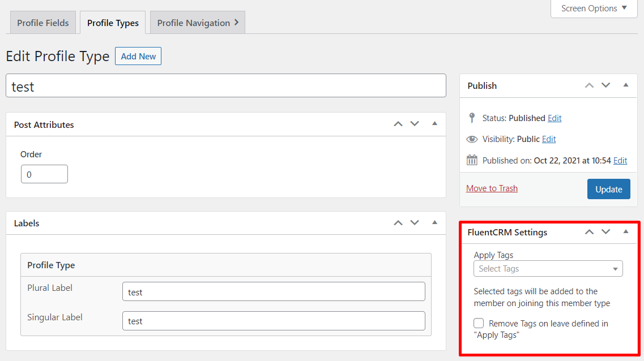
Task: Move Post Attributes panel up
Action: pyautogui.click(x=398, y=124)
